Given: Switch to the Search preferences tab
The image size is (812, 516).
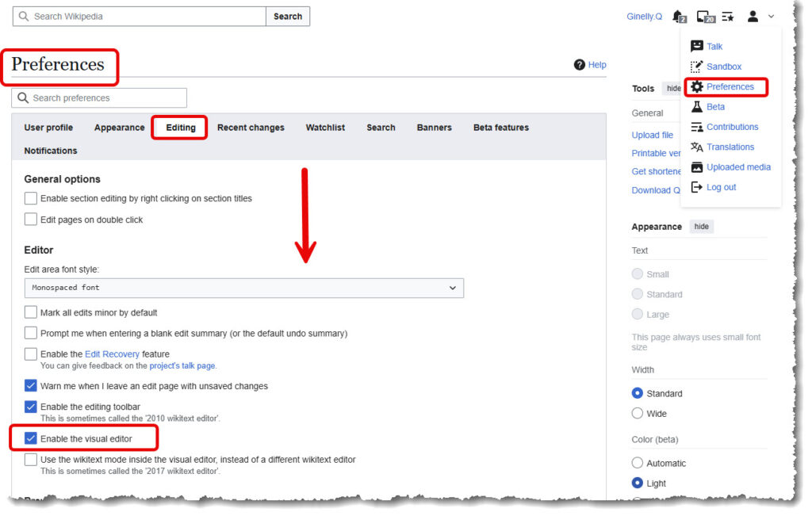Looking at the screenshot, I should [x=381, y=128].
